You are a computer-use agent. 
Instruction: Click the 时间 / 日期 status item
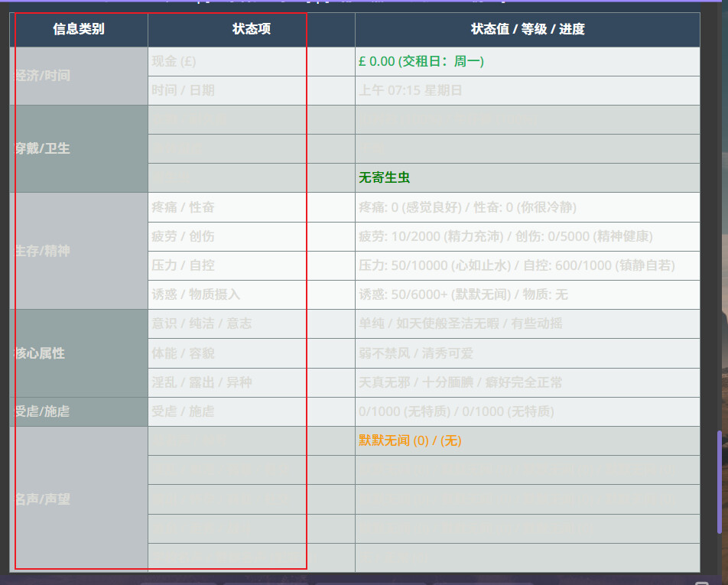pos(251,90)
